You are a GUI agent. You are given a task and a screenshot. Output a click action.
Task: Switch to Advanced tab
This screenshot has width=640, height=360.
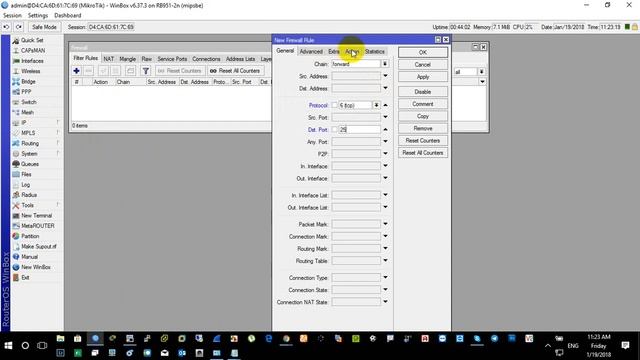pyautogui.click(x=311, y=51)
